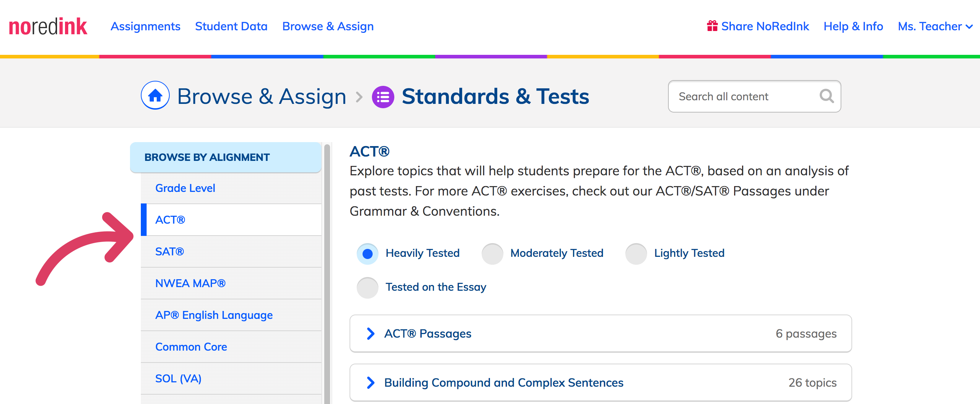Click the home icon beside Browse & Assign
This screenshot has height=404, width=980.
[x=155, y=96]
